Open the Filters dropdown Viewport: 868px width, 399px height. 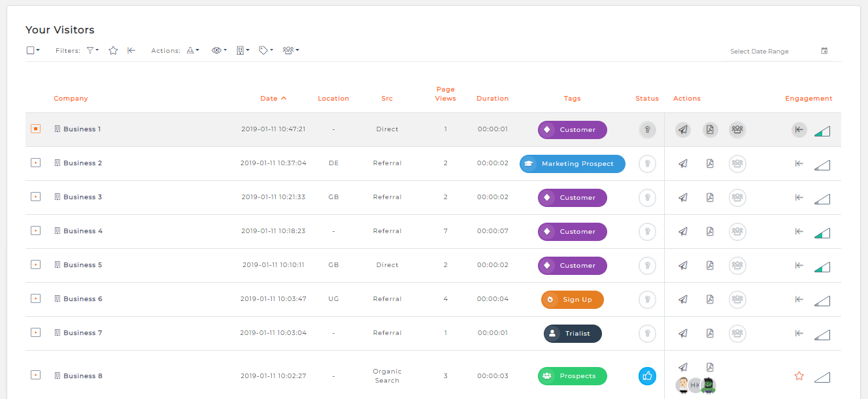(91, 50)
